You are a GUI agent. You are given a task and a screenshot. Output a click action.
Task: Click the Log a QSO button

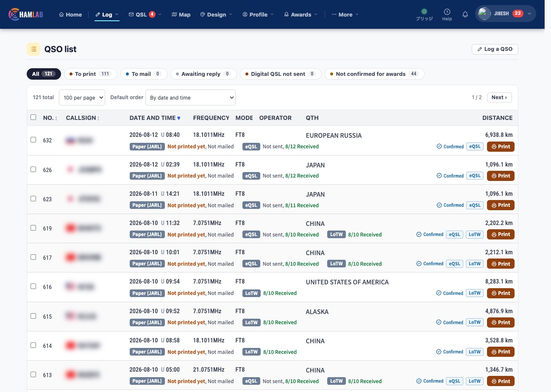tap(495, 49)
